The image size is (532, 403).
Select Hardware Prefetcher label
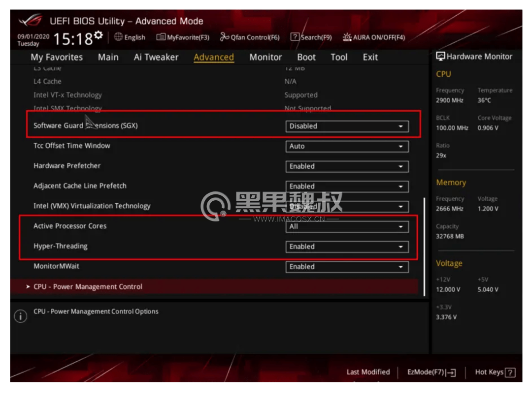coord(67,165)
